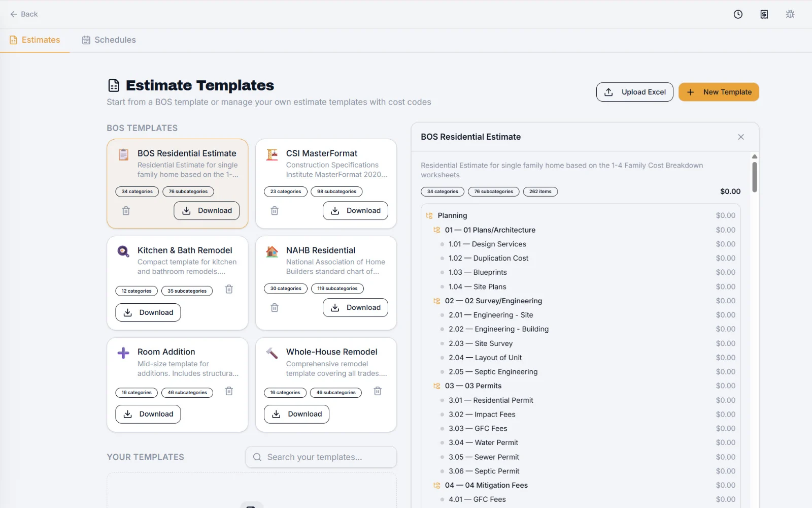812x508 pixels.
Task: Click the Room Addition plus icon
Action: coord(123,353)
